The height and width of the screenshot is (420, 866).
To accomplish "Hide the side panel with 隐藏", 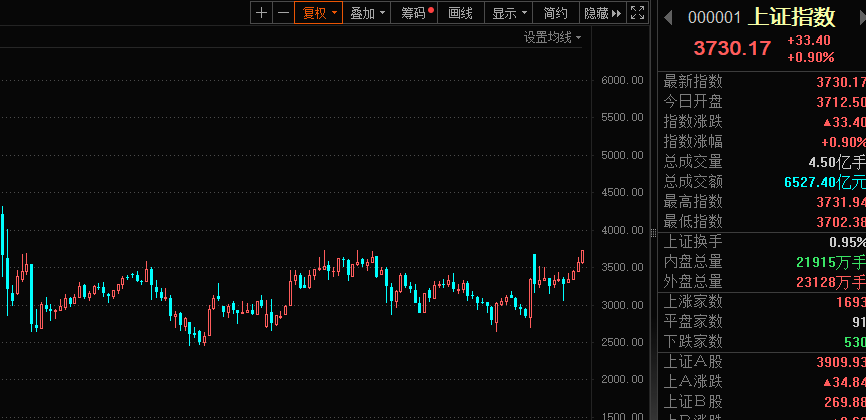I will pos(601,13).
